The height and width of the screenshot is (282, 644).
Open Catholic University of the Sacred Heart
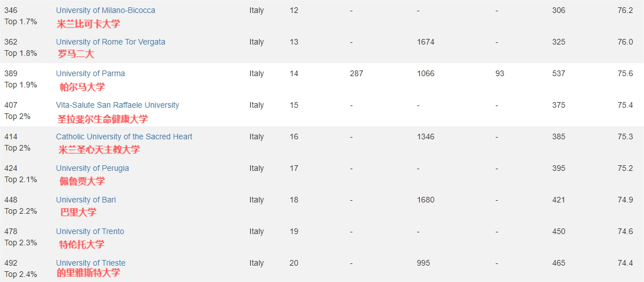pos(124,136)
